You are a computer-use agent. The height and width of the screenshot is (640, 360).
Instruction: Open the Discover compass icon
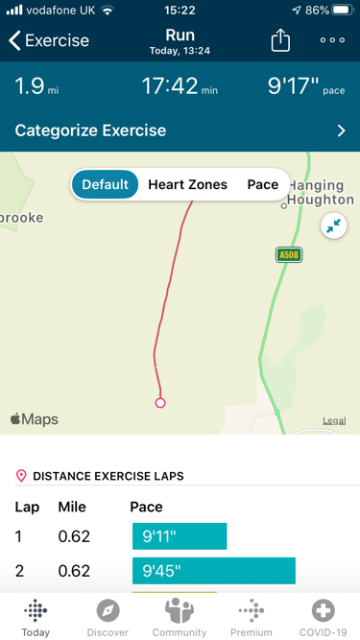[x=108, y=611]
